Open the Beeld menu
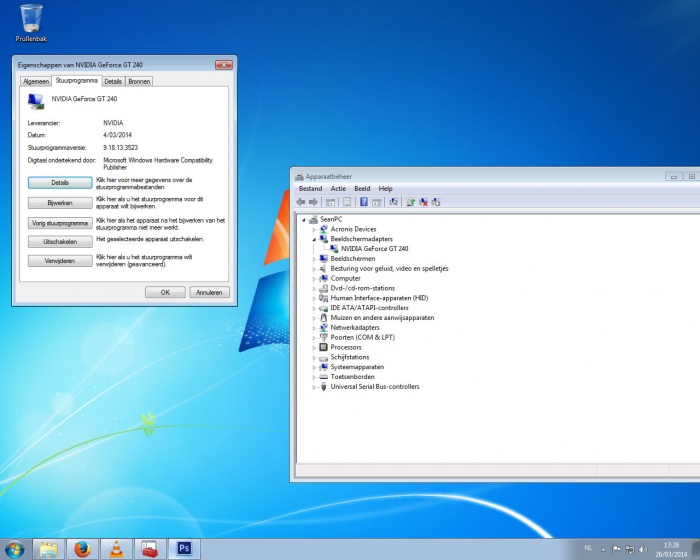Viewport: 700px width, 560px height. click(362, 188)
